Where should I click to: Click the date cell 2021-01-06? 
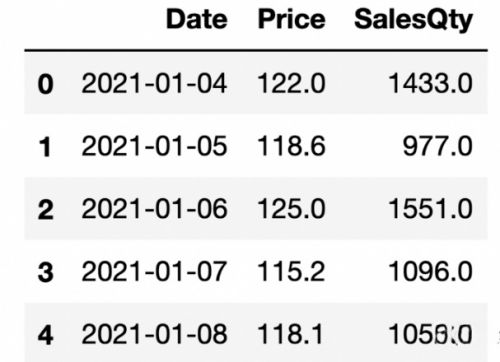click(154, 209)
